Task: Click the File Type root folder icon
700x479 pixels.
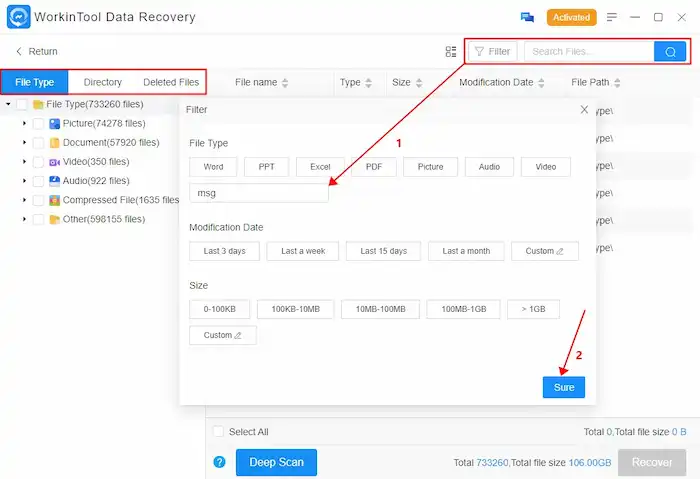Action: 38,104
